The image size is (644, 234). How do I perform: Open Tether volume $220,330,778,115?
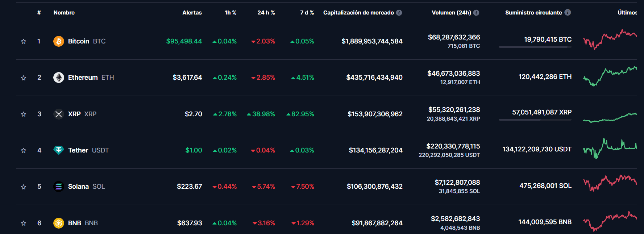tap(453, 146)
